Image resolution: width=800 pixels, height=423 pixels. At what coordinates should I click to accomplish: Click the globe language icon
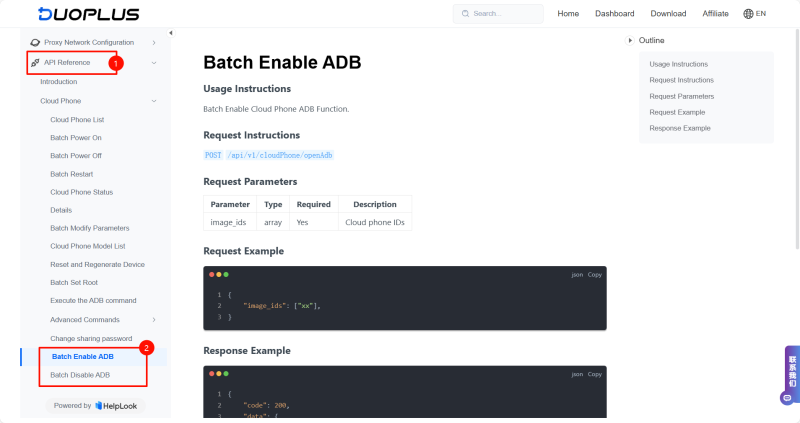(x=749, y=14)
